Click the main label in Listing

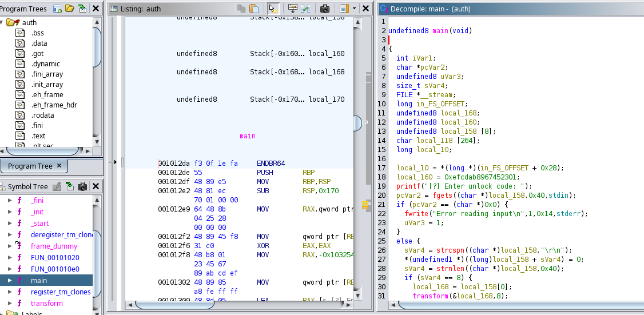click(248, 136)
